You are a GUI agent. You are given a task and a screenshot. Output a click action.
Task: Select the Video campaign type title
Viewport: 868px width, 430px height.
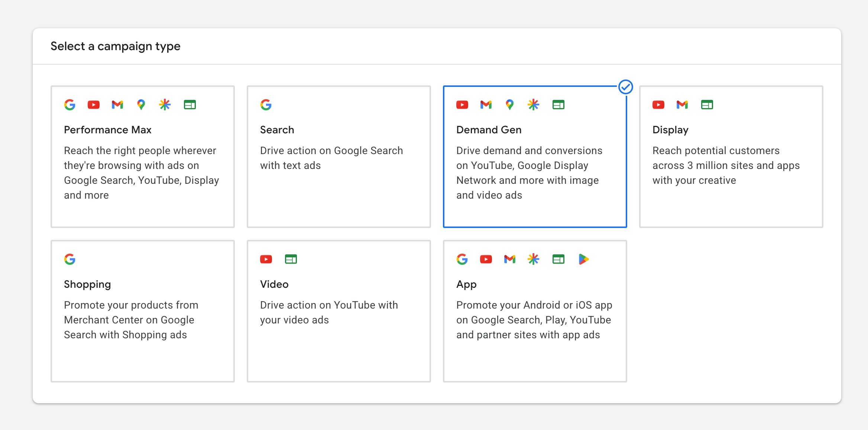tap(274, 284)
